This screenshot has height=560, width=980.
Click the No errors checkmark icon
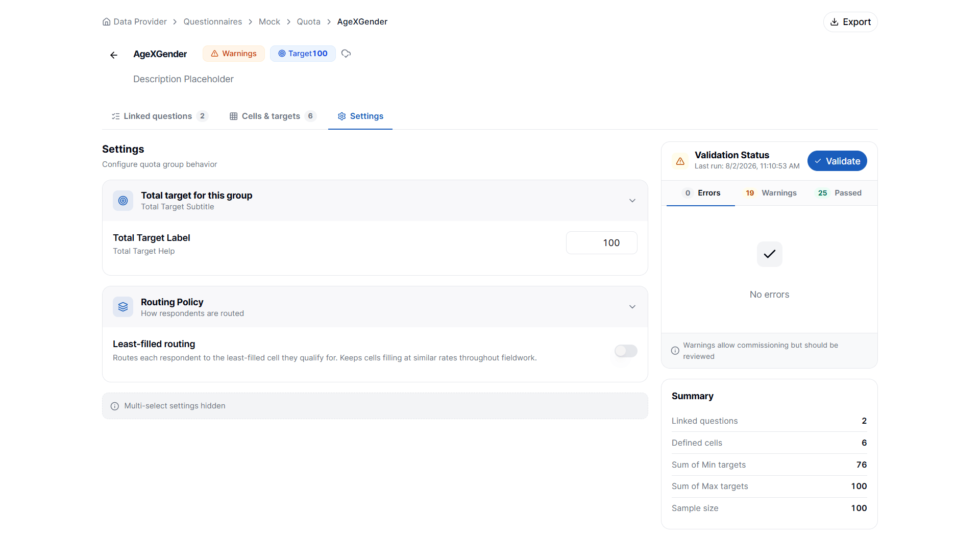pyautogui.click(x=770, y=254)
